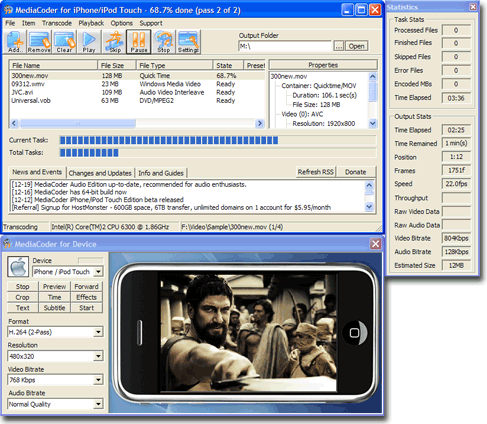Open Settings from the toolbar icon

coord(188,42)
